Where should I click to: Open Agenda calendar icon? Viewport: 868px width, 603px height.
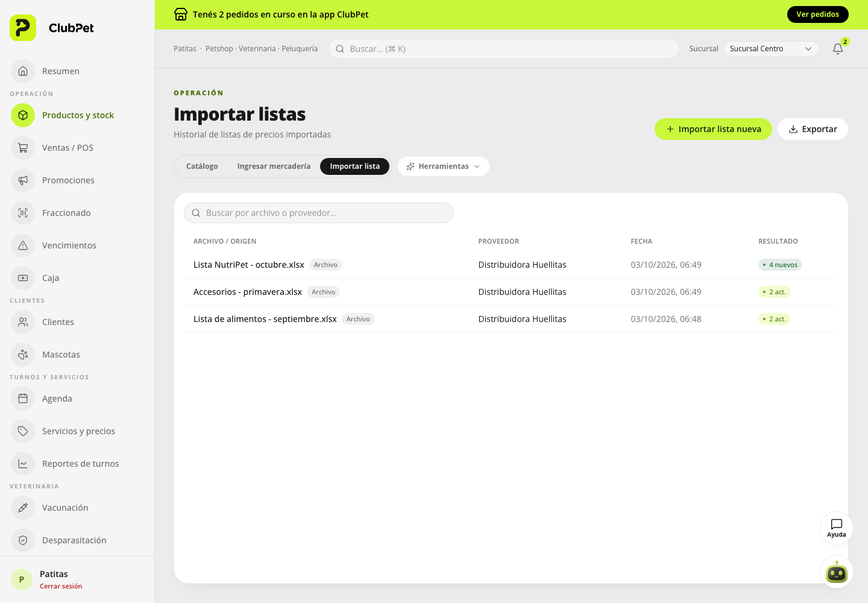coord(23,399)
